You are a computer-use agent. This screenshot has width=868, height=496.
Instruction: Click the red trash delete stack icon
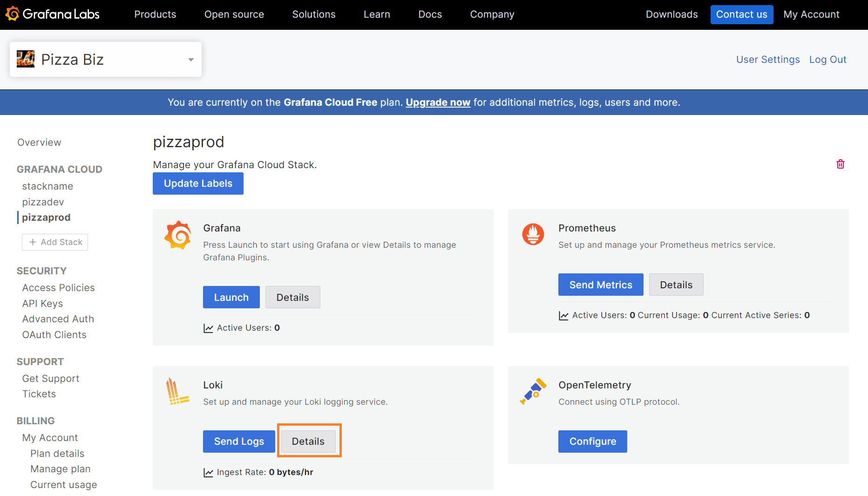tap(840, 164)
